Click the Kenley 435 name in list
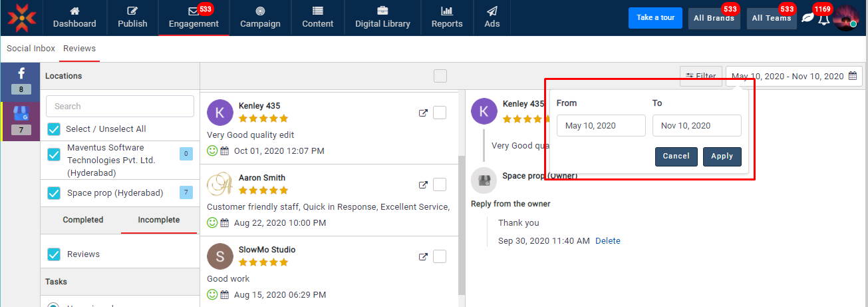868x307 pixels. 259,106
